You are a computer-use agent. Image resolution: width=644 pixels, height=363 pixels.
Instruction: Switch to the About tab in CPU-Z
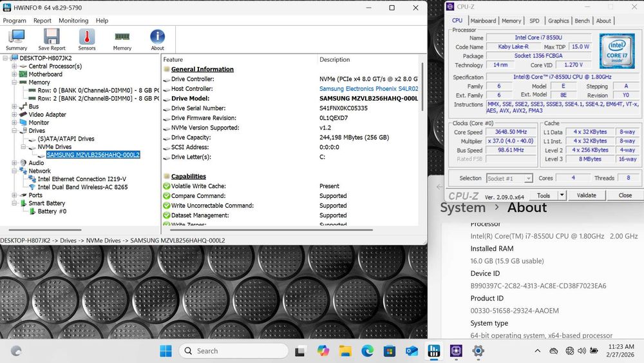[x=603, y=21]
